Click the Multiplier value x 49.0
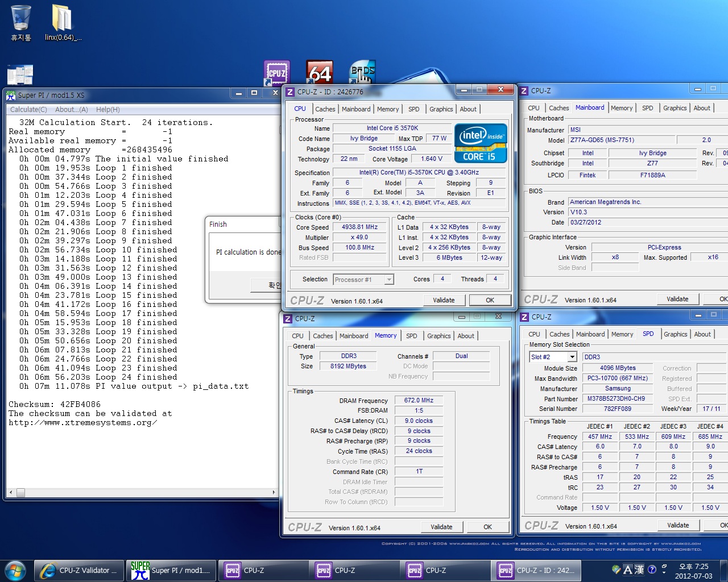Image resolution: width=728 pixels, height=582 pixels. (x=359, y=237)
